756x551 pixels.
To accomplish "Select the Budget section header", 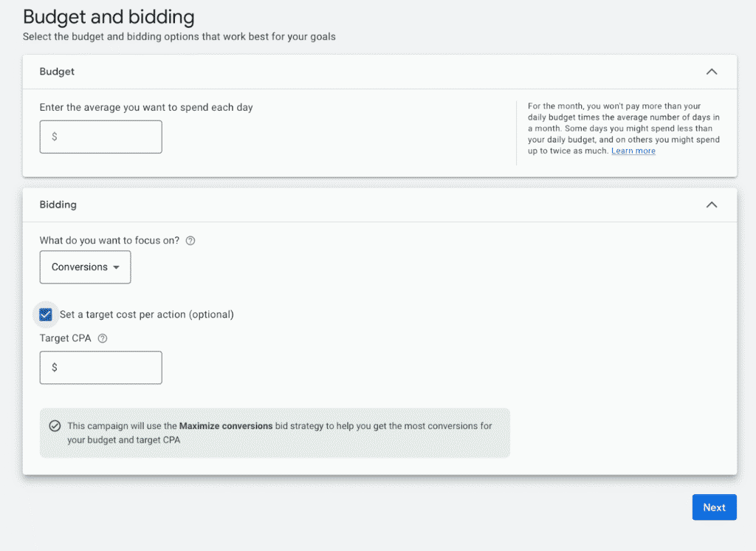I will click(x=57, y=72).
